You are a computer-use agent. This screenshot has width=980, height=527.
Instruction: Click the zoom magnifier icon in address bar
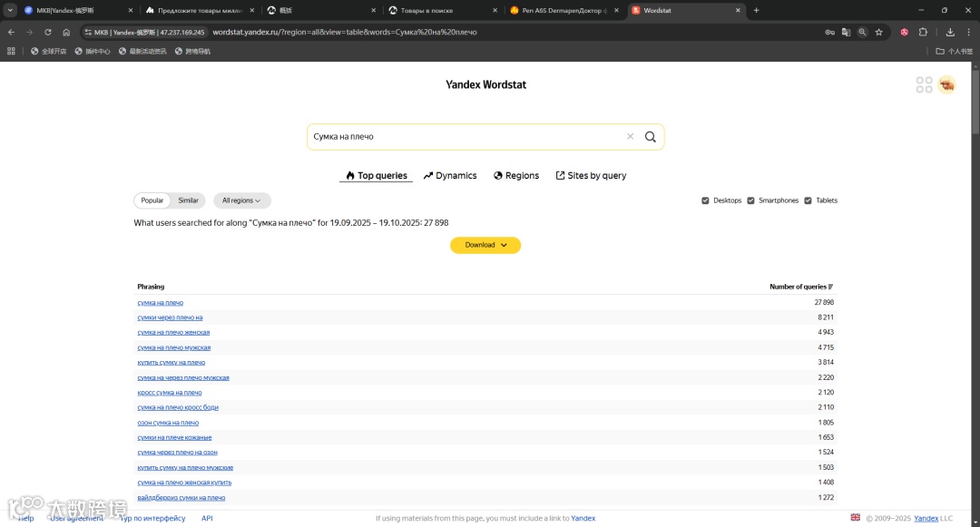tap(863, 32)
